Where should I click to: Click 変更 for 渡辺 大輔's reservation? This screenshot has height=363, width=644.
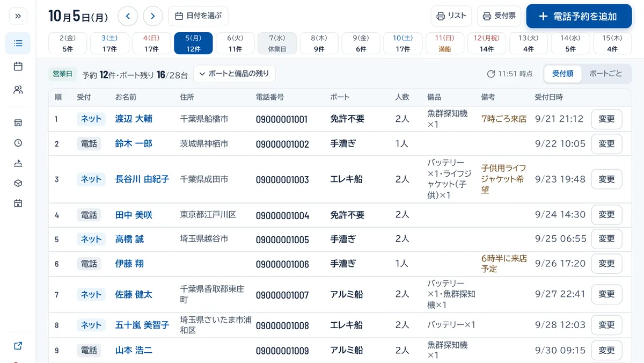(x=606, y=119)
